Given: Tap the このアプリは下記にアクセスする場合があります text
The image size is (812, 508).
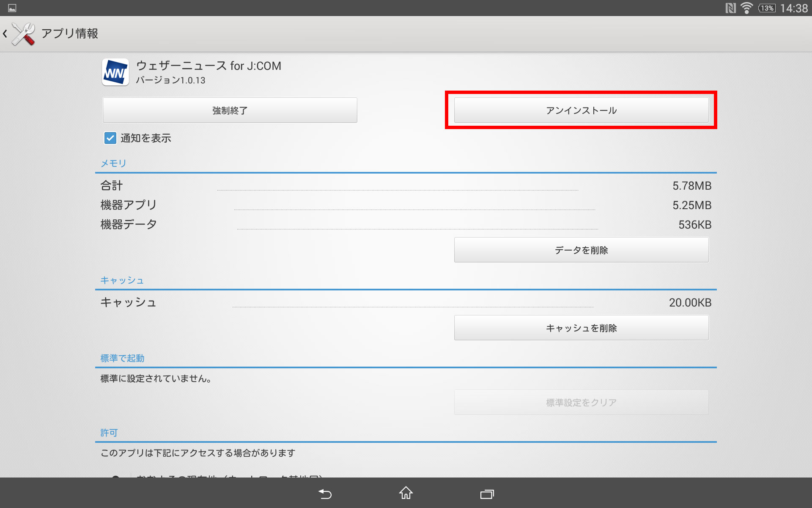Looking at the screenshot, I should click(198, 453).
